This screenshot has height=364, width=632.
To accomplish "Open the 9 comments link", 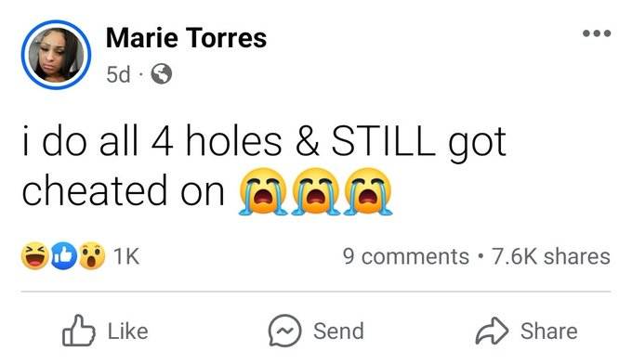I will [406, 256].
